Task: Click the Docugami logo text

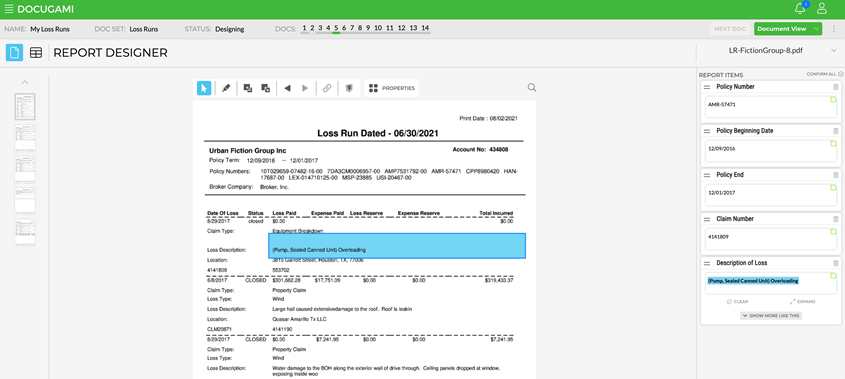Action: coord(45,9)
